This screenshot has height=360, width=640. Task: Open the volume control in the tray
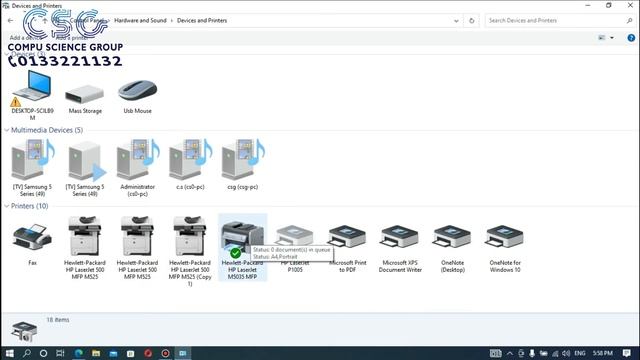tap(566, 353)
